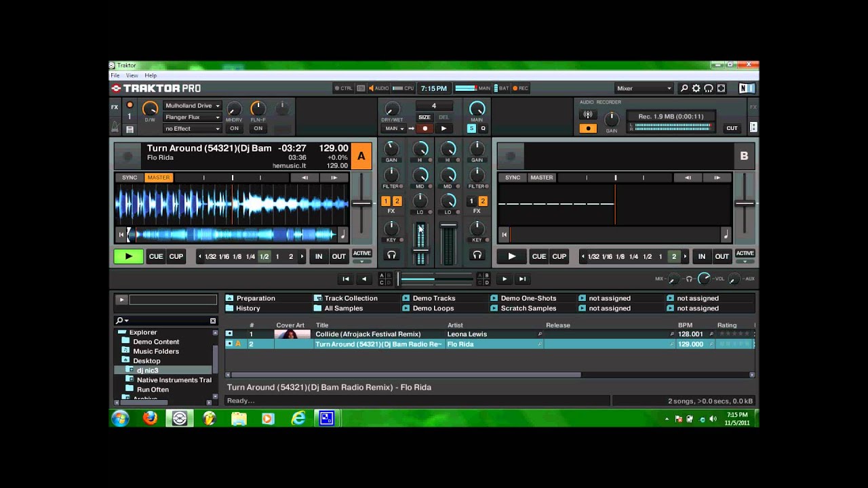Toggle MASTER on Deck A
The image size is (868, 488).
pyautogui.click(x=159, y=178)
